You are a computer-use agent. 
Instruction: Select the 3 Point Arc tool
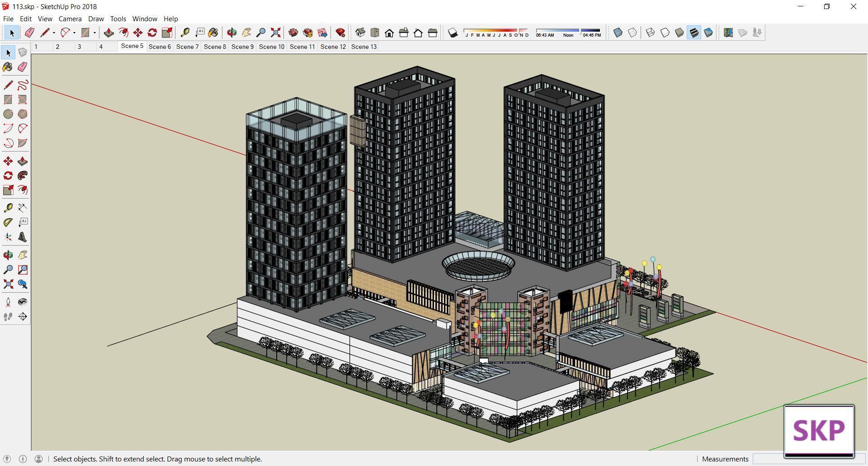(8, 143)
